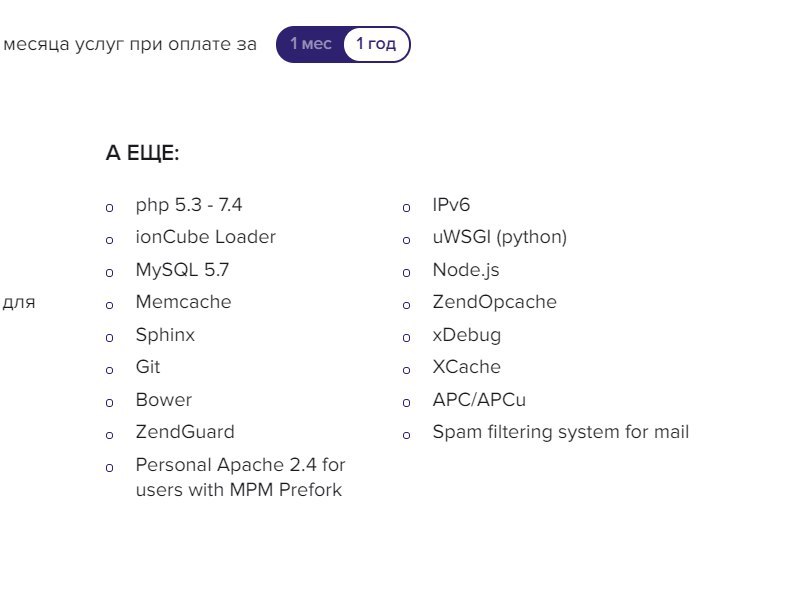The height and width of the screenshot is (604, 805).
Task: Select the 1 год payment option
Action: 376,44
